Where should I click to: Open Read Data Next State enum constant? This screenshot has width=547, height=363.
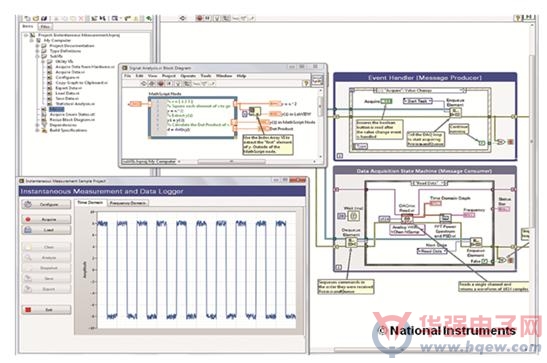[x=432, y=251]
